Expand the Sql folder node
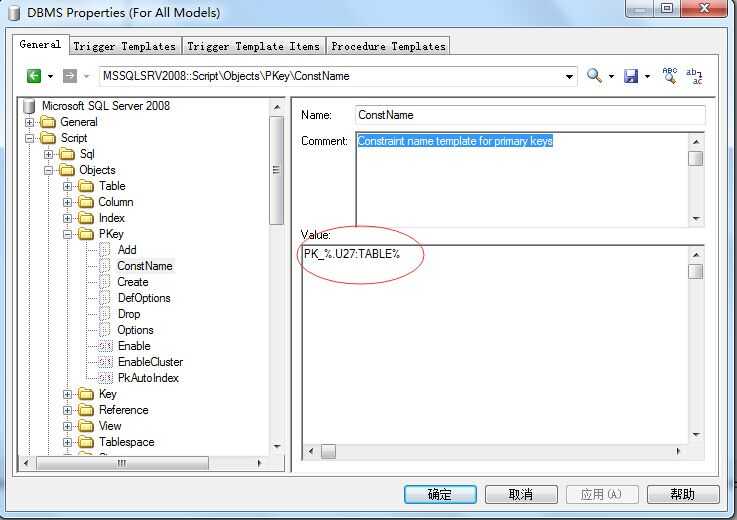Screen dimensions: 737x520 tap(48, 154)
